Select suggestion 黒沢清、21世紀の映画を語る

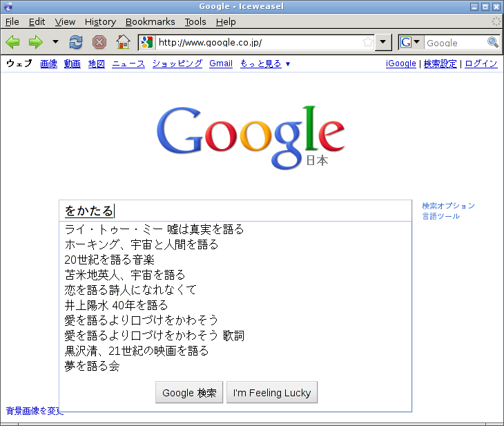[235, 351]
